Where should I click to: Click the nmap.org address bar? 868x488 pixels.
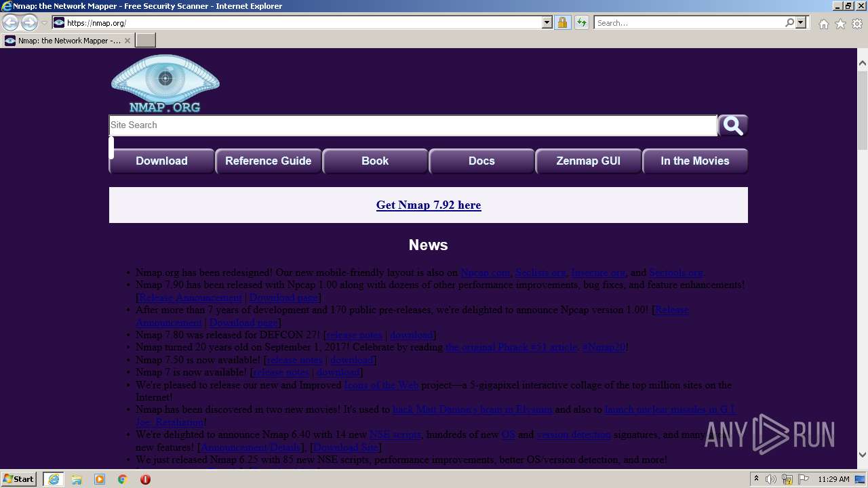pyautogui.click(x=303, y=23)
